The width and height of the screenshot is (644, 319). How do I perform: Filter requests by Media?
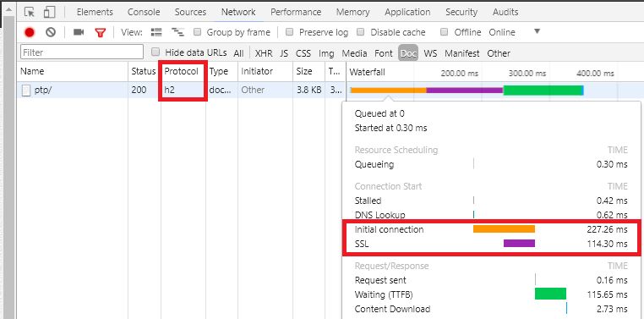click(354, 53)
